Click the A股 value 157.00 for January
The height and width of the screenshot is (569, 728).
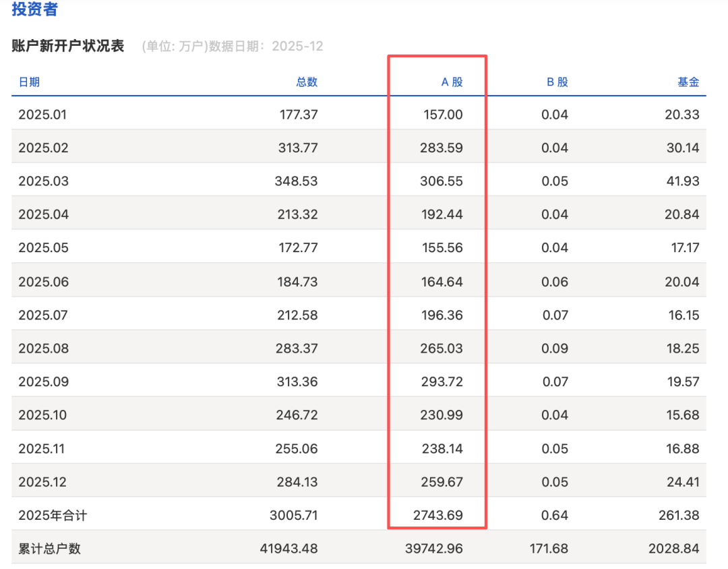click(x=442, y=115)
